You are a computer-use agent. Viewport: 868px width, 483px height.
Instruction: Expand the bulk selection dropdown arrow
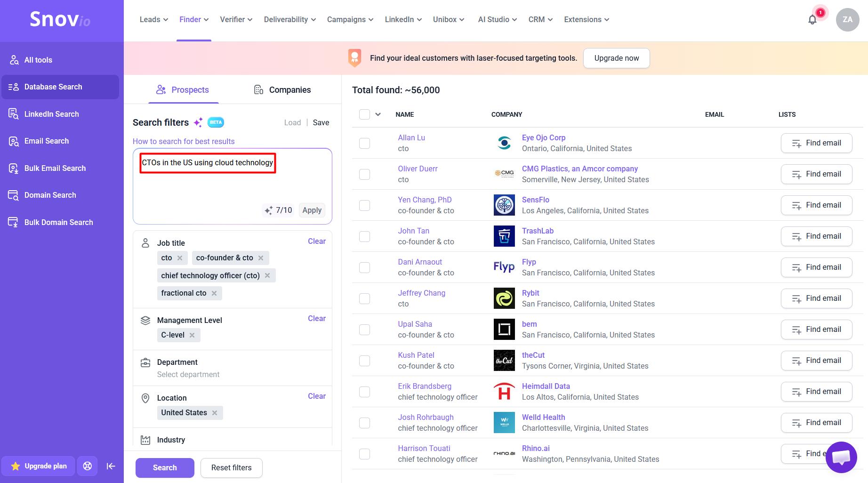pos(378,114)
